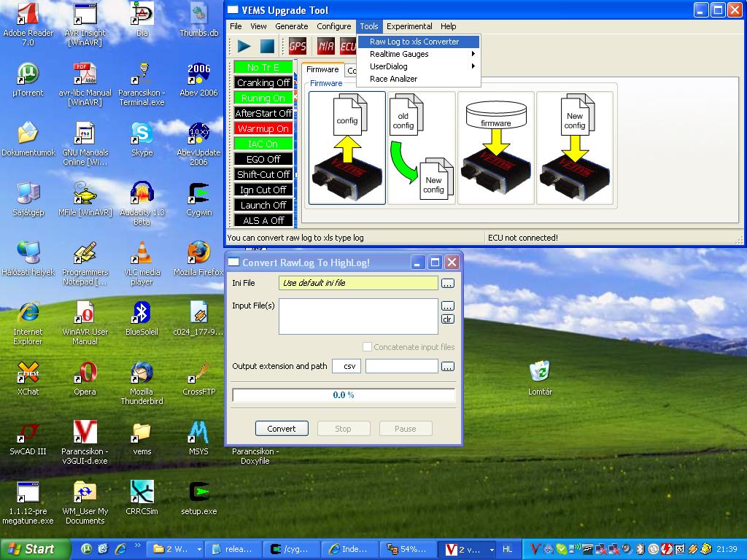Select the Mozilla Firefox desktop icon
This screenshot has width=747, height=560.
click(x=199, y=259)
